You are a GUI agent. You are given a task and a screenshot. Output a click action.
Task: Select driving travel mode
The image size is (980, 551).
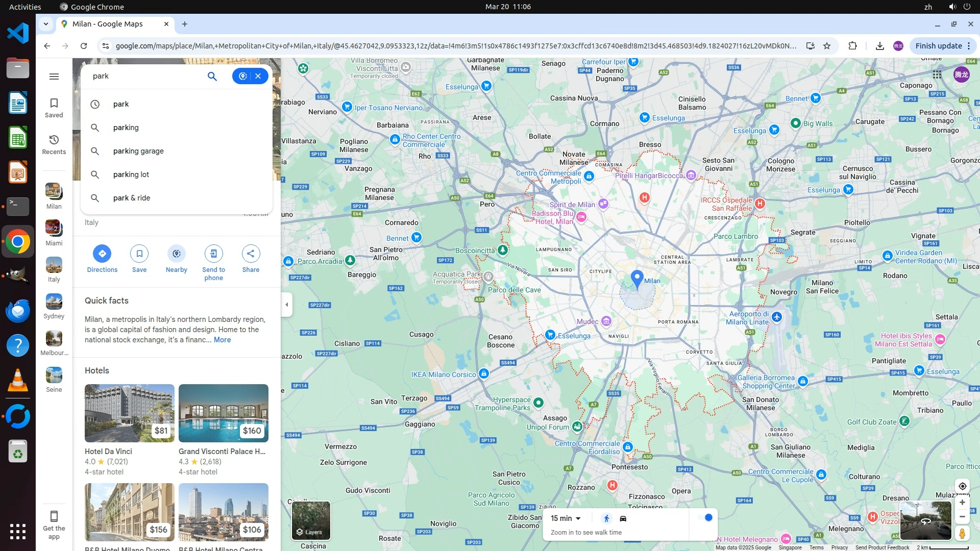(x=623, y=518)
